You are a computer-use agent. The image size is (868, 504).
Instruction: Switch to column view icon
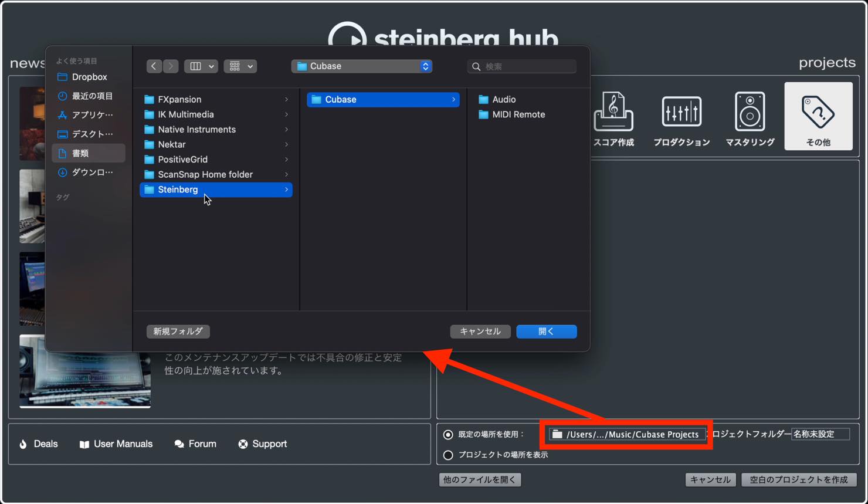point(196,66)
